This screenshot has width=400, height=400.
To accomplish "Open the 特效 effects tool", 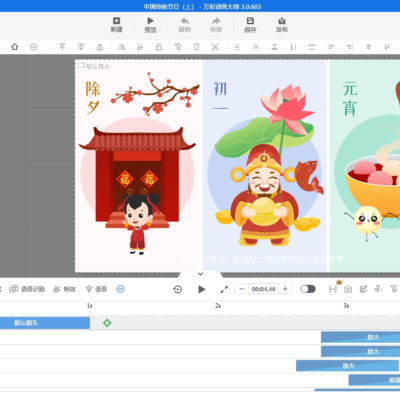I will tap(65, 289).
